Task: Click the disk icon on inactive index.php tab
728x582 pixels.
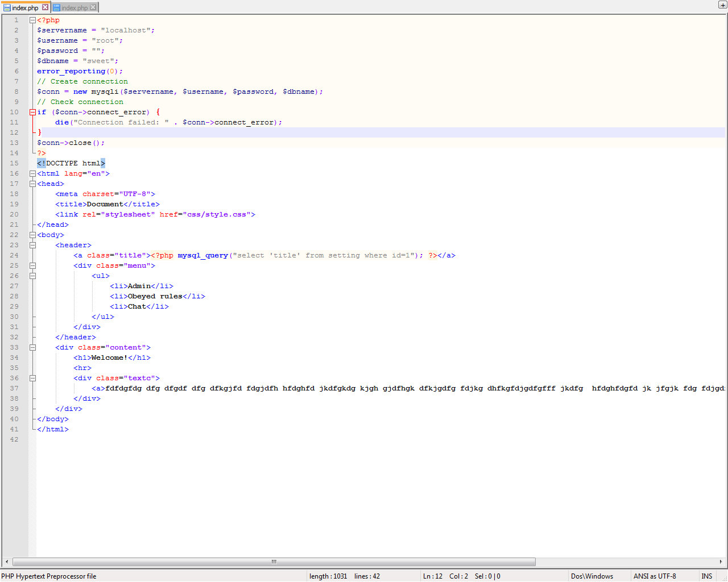Action: [x=56, y=8]
